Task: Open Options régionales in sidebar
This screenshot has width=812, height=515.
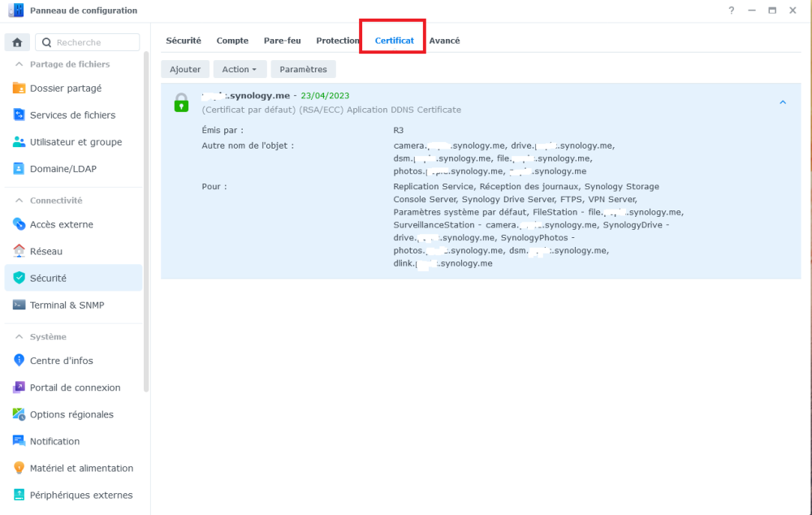Action: coord(74,414)
